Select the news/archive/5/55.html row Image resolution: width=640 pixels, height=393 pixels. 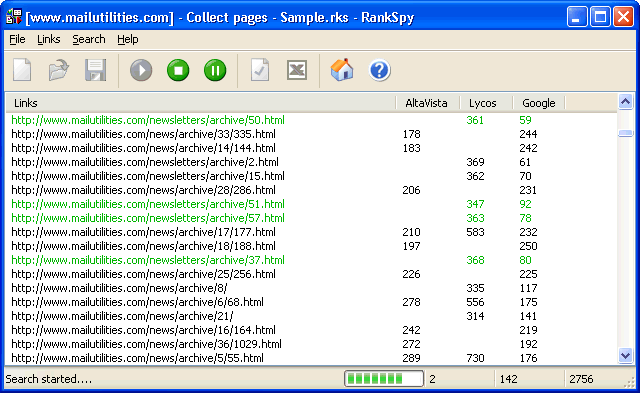click(x=311, y=358)
